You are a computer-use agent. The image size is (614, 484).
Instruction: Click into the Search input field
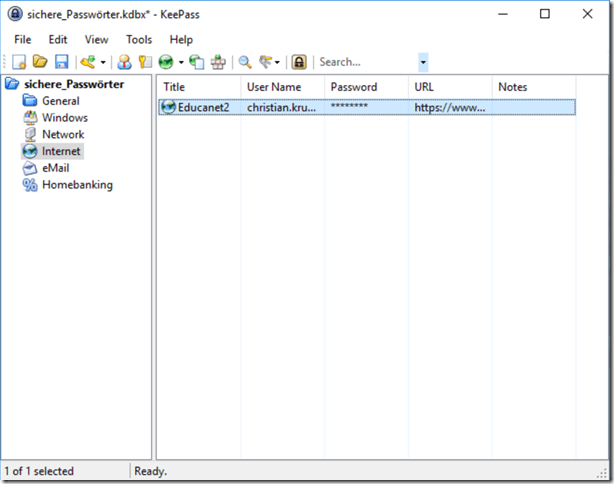366,62
